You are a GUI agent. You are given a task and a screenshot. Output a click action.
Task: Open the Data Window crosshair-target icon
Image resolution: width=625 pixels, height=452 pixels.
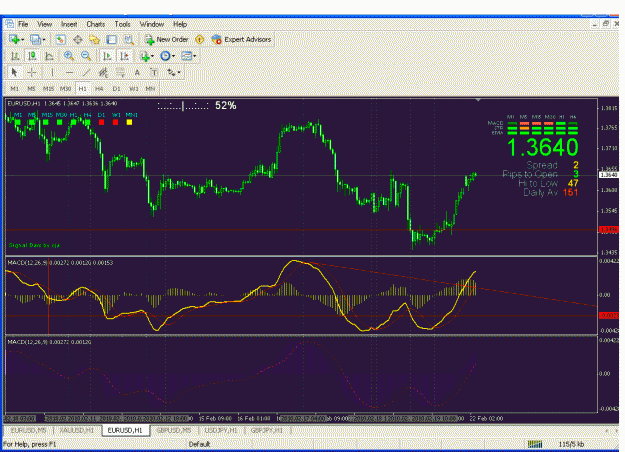click(78, 39)
